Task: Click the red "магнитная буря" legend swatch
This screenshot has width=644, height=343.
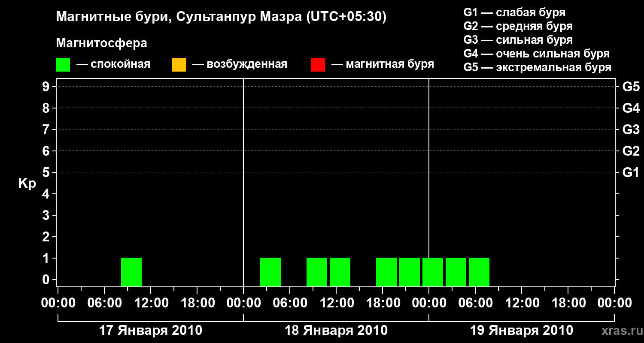Action: (318, 64)
